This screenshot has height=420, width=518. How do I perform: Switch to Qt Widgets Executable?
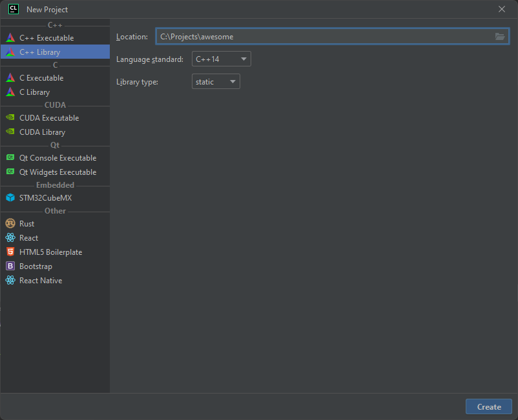[x=57, y=172]
